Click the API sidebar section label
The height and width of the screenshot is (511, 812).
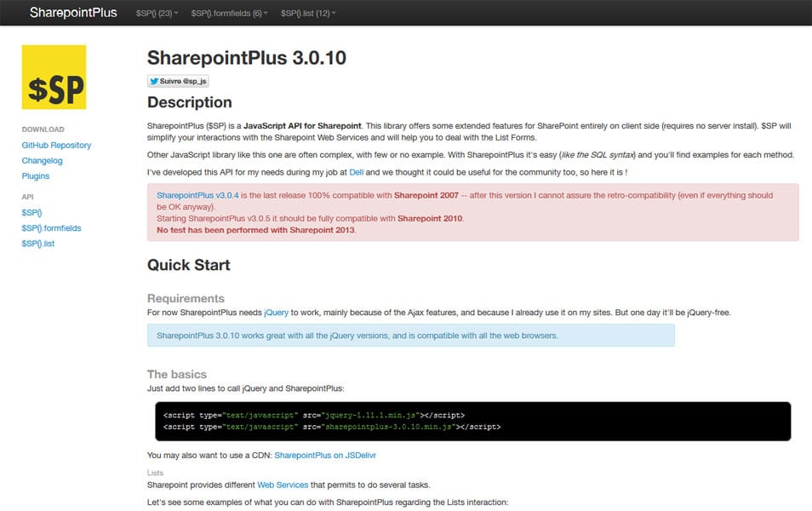pos(27,197)
